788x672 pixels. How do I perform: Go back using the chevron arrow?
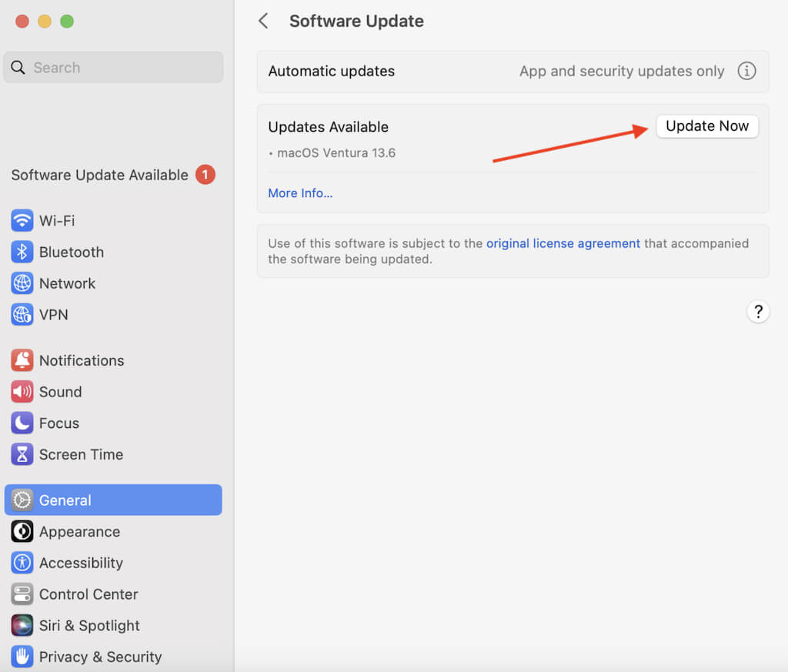coord(263,21)
